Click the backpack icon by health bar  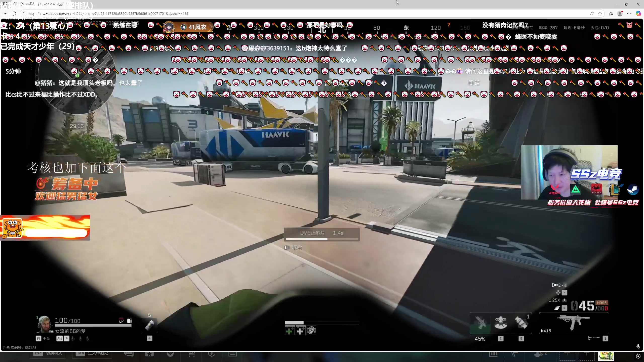pyautogui.click(x=129, y=321)
